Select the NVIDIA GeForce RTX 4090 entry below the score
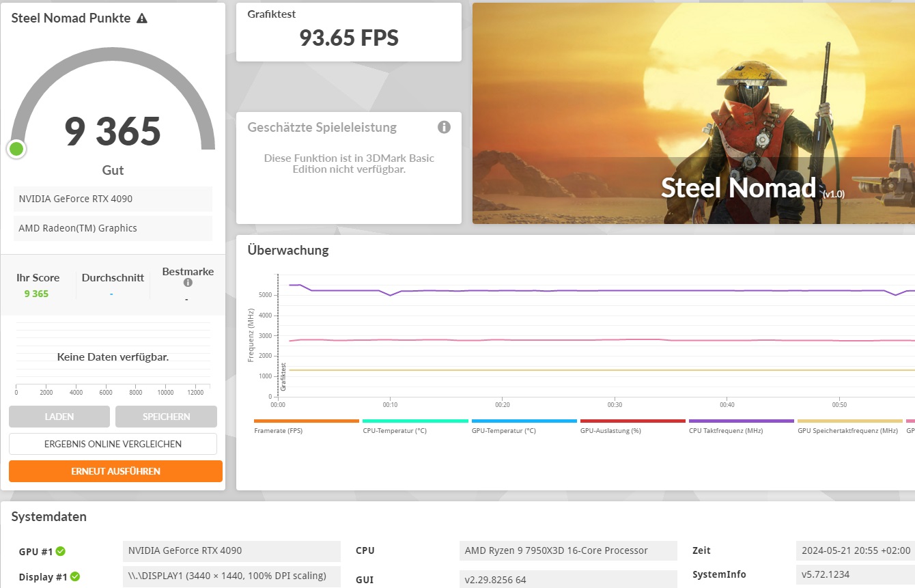The image size is (915, 588). pyautogui.click(x=113, y=199)
